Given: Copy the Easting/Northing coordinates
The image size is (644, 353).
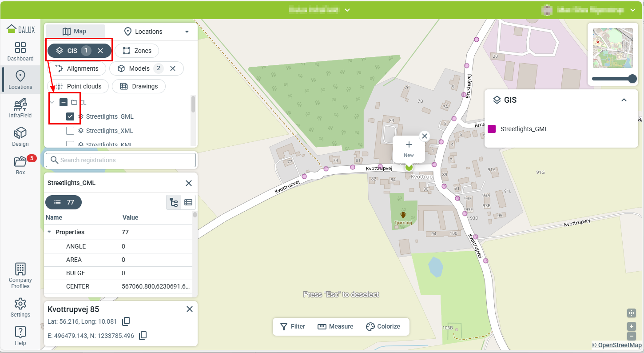Looking at the screenshot, I should click(x=143, y=336).
